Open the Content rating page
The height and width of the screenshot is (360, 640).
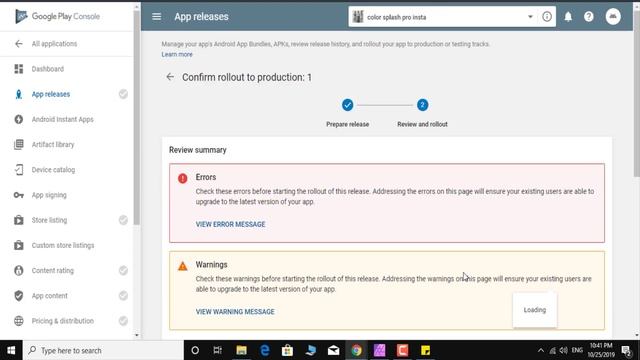53,271
